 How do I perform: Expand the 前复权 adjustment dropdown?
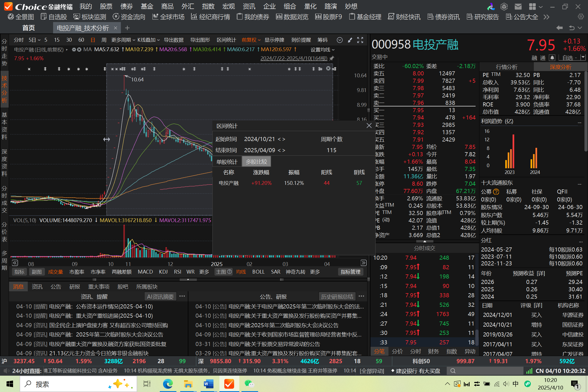coord(251,40)
